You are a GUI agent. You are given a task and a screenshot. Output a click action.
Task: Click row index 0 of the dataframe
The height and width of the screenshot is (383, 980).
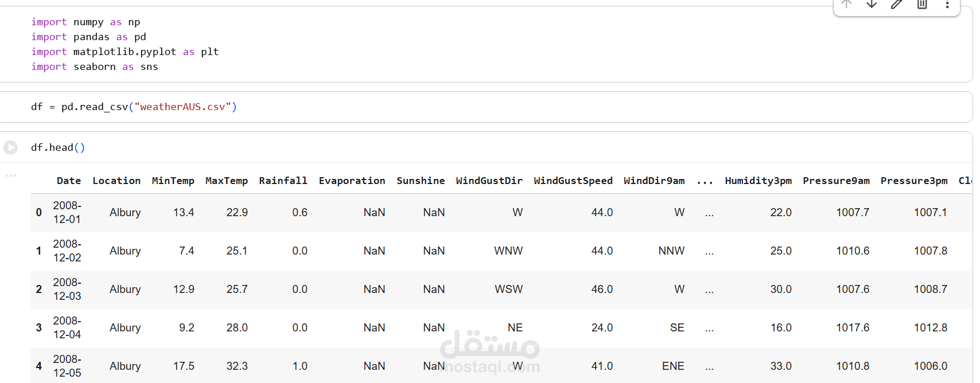(x=38, y=212)
